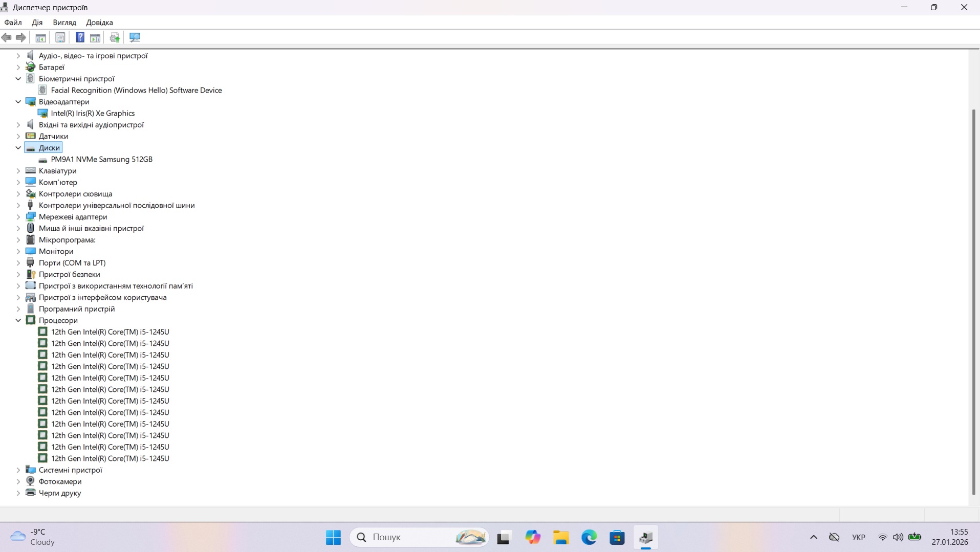Screen dimensions: 980x552
Task: Open the Файл menu
Action: pos(13,23)
